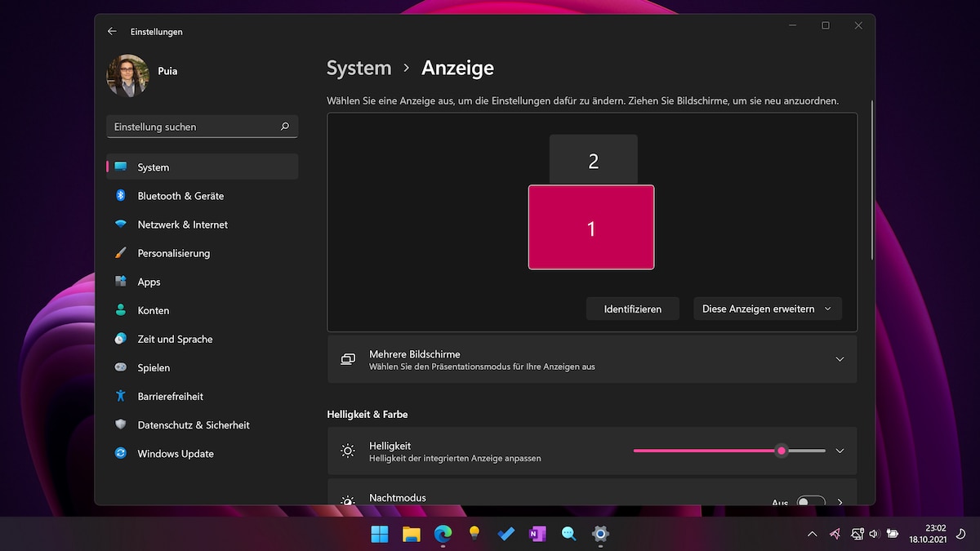
Task: Navigate back with the arrow button
Action: (x=112, y=31)
